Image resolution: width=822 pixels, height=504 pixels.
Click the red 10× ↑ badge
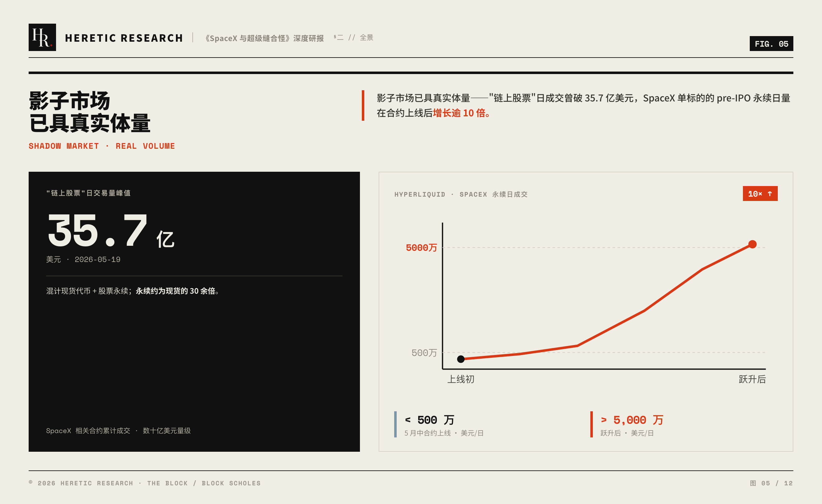coord(760,194)
